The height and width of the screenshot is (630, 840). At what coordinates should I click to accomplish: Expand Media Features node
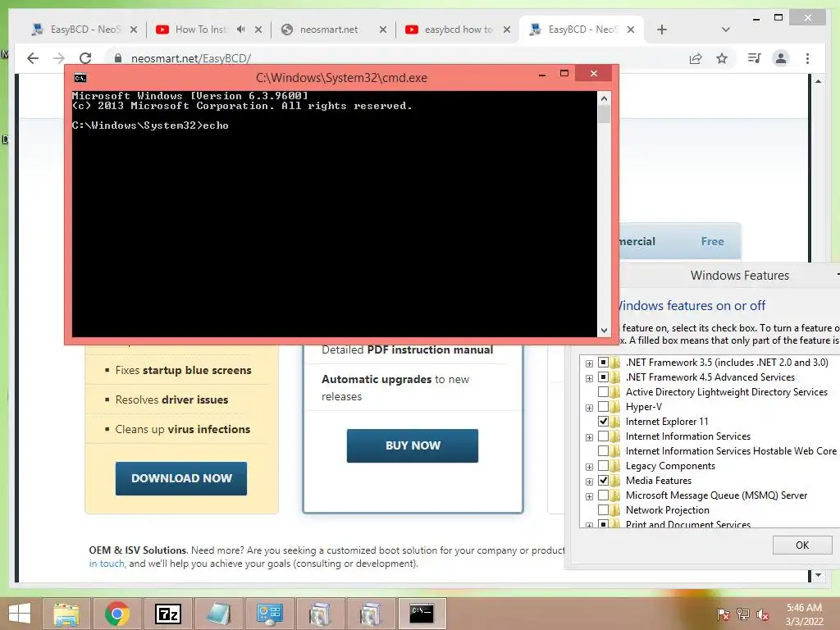(x=589, y=482)
